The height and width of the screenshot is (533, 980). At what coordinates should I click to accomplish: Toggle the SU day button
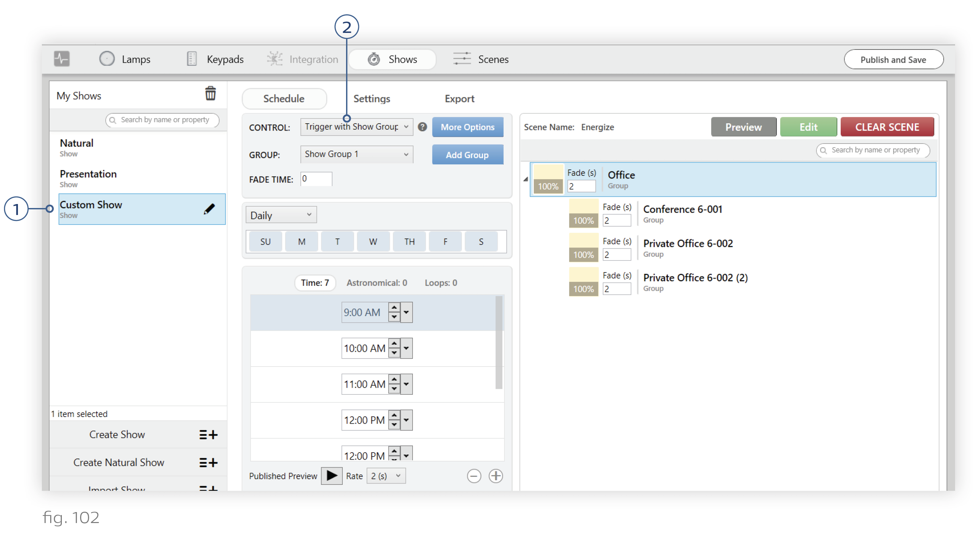tap(265, 241)
